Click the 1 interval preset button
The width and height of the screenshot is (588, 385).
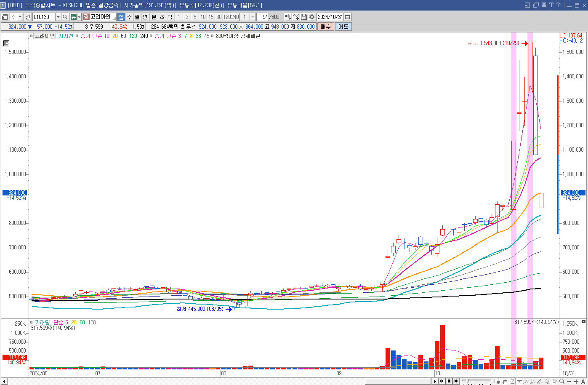click(179, 17)
